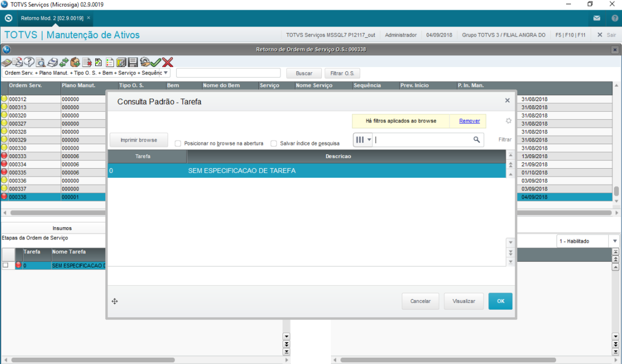The width and height of the screenshot is (622, 364).
Task: Click the box with green arrow icon
Action: (75, 62)
